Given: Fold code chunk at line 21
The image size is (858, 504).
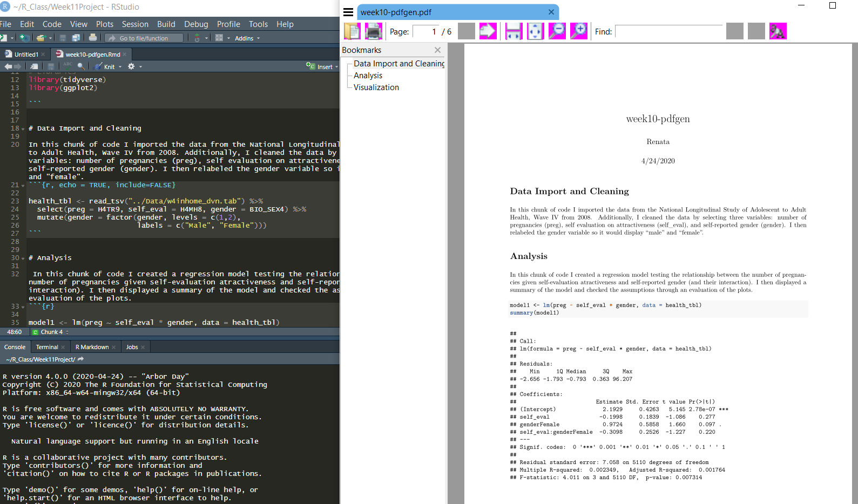Looking at the screenshot, I should tap(23, 186).
